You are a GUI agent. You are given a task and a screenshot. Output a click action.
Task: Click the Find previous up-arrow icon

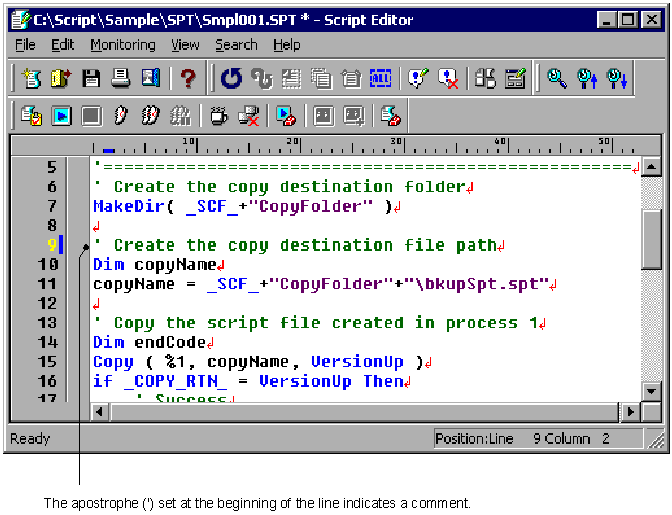click(587, 78)
